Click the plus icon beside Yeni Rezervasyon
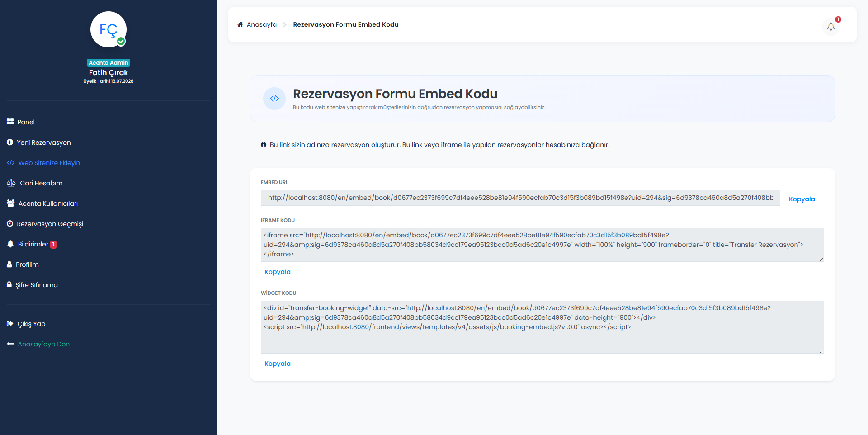Screen dimensions: 868x435 (10, 142)
